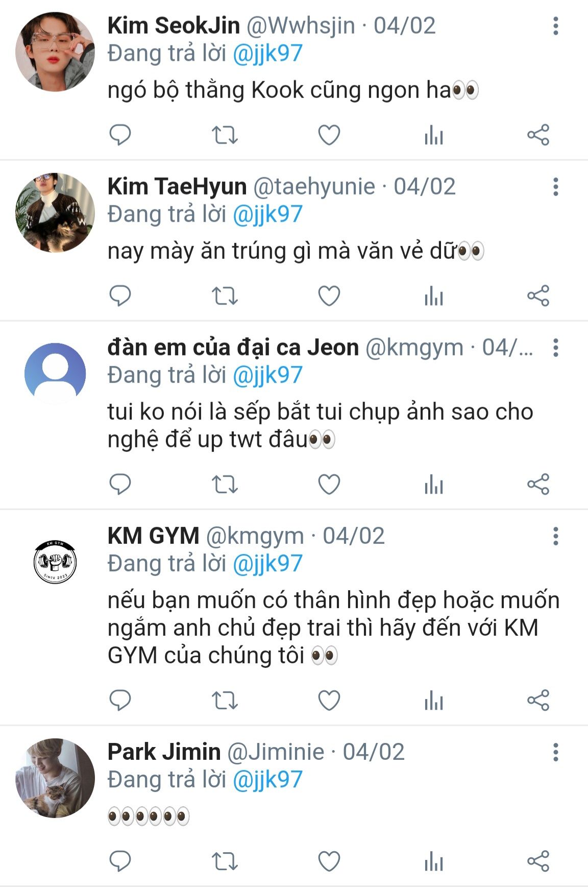Like Kim SeokJin's tweet
Viewport: 588px width, 887px height.
[329, 135]
